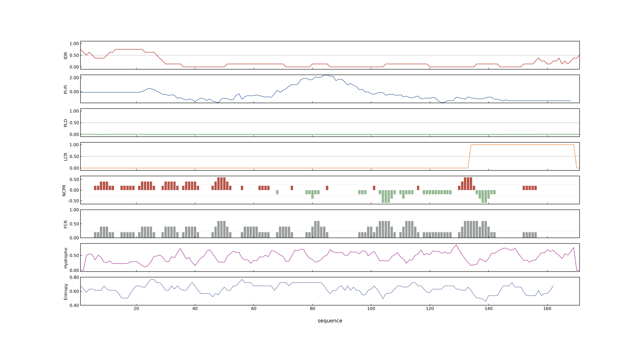This screenshot has width=644, height=343.
Task: Click the Pi-Pi curve peak near 85
Action: pos(326,75)
